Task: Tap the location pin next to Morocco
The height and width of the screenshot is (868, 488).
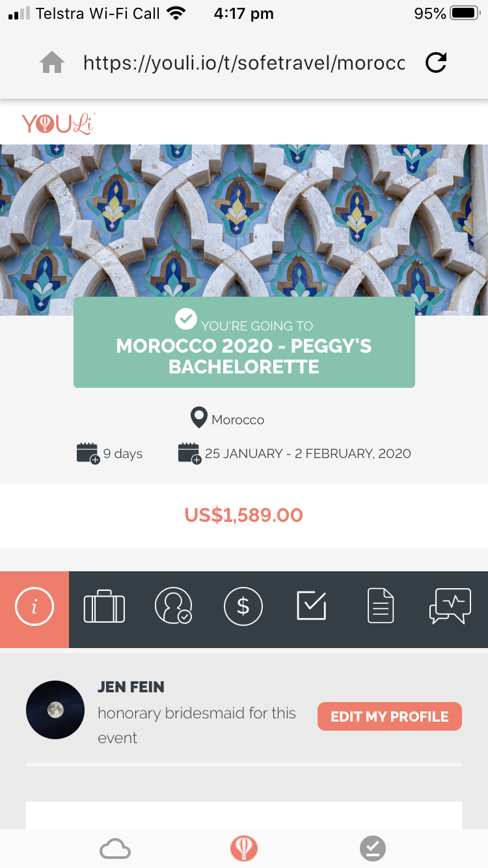Action: coord(198,417)
